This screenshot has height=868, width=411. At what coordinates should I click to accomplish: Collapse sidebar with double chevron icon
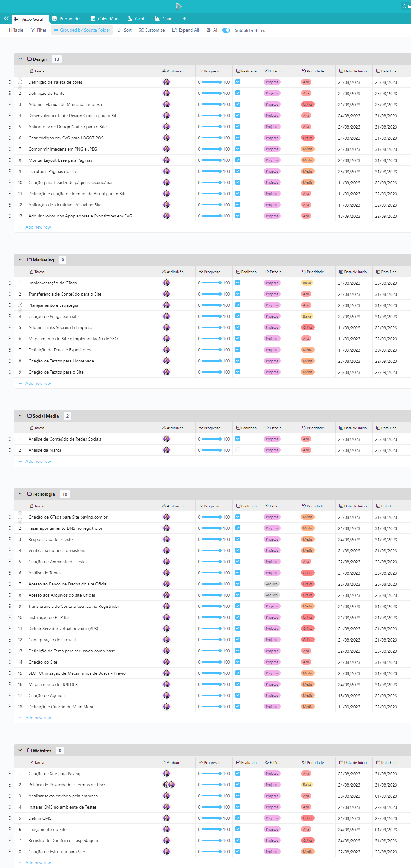pyautogui.click(x=6, y=19)
